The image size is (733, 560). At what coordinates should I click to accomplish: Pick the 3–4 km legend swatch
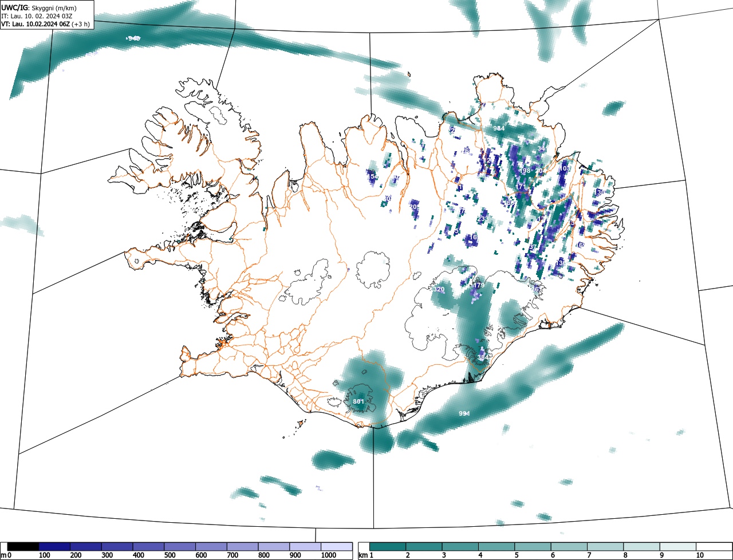pyautogui.click(x=460, y=547)
